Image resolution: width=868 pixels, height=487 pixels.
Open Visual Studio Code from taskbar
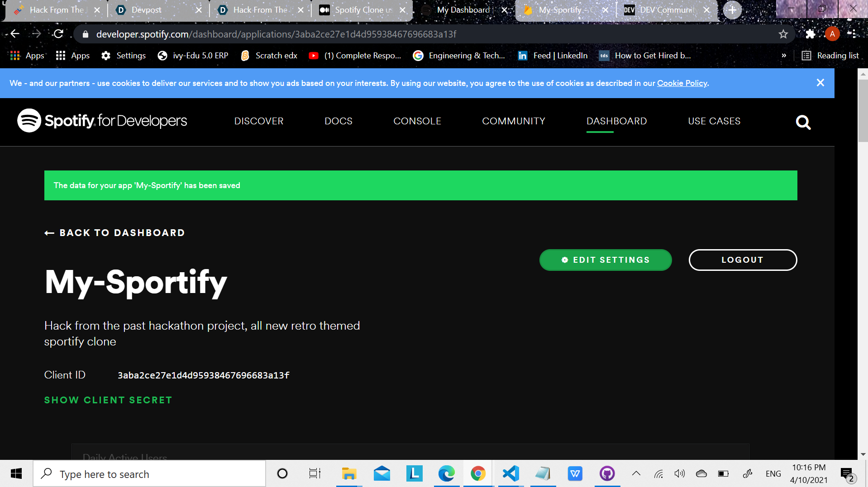[510, 473]
